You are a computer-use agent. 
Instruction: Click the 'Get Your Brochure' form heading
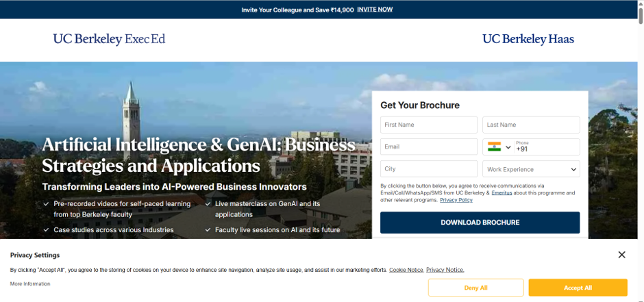[x=420, y=105]
